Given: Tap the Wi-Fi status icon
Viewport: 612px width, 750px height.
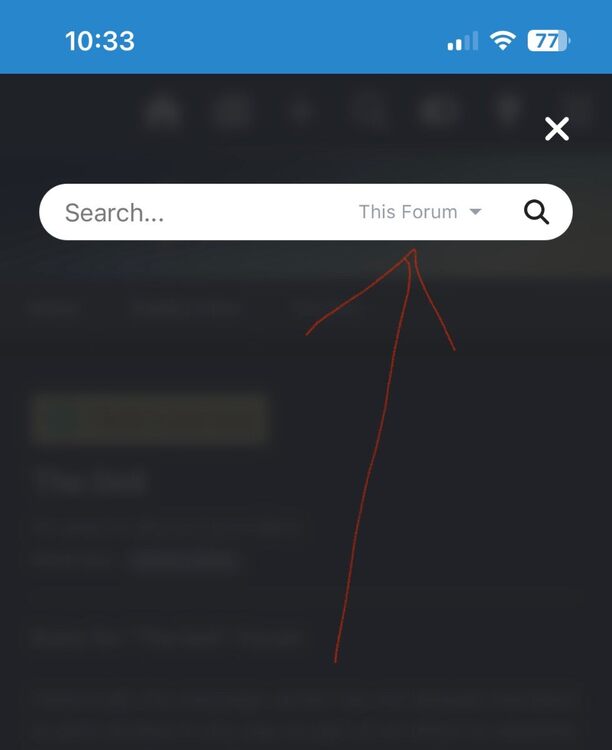Looking at the screenshot, I should click(502, 41).
